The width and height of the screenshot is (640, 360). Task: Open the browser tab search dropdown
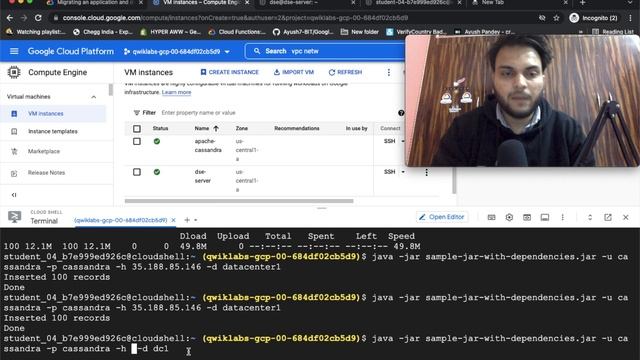631,3
